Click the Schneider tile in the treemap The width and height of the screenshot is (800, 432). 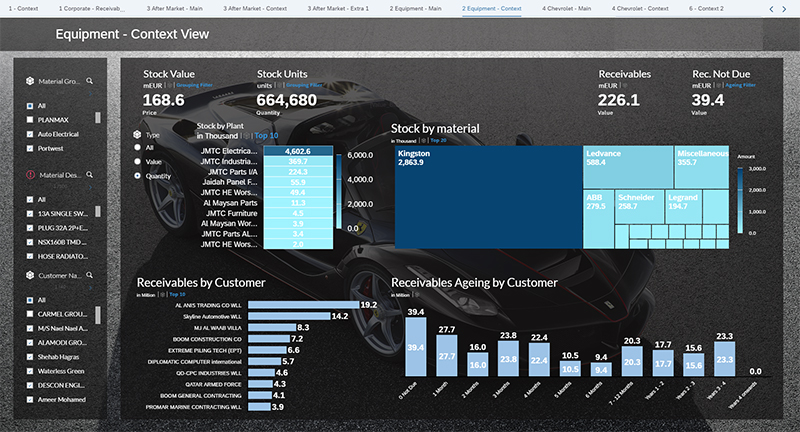click(x=639, y=207)
